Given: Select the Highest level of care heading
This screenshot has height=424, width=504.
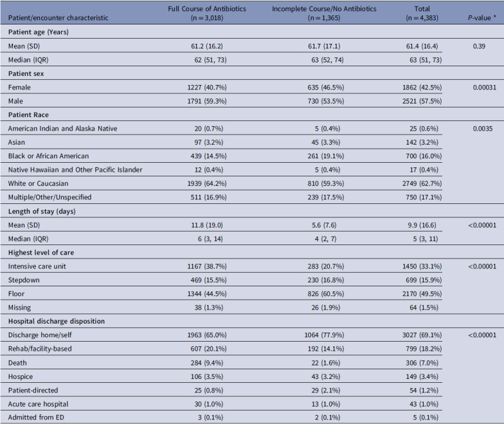Looking at the screenshot, I should point(41,252).
